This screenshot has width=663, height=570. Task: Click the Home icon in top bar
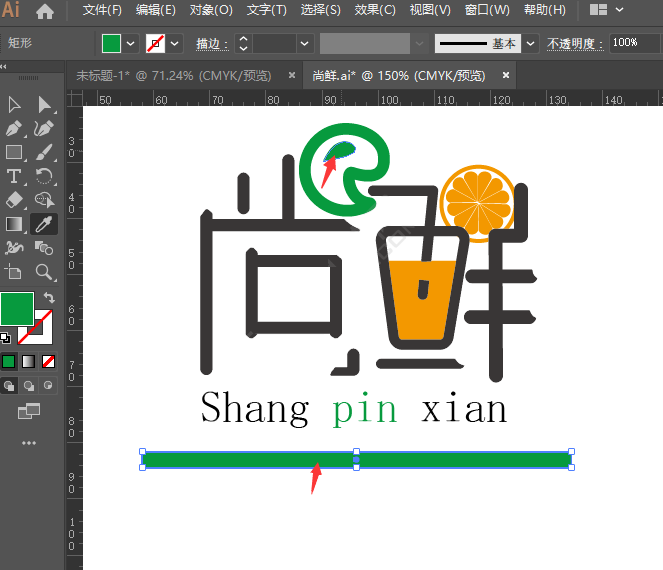coord(45,11)
